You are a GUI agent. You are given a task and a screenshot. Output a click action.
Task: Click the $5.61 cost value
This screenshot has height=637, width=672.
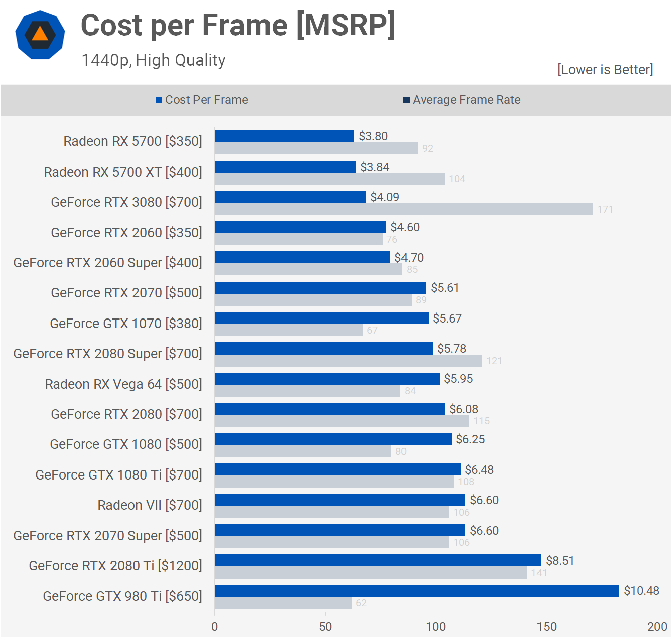point(445,288)
